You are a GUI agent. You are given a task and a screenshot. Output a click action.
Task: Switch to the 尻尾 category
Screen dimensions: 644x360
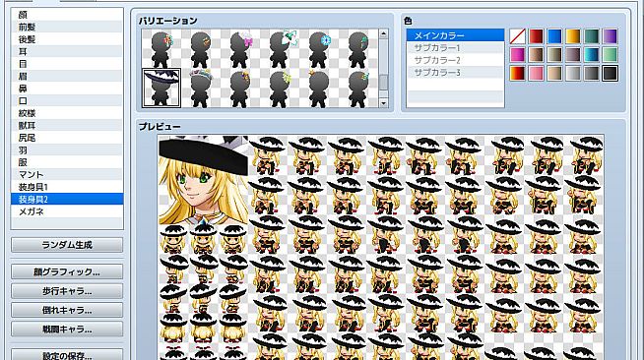click(x=67, y=138)
